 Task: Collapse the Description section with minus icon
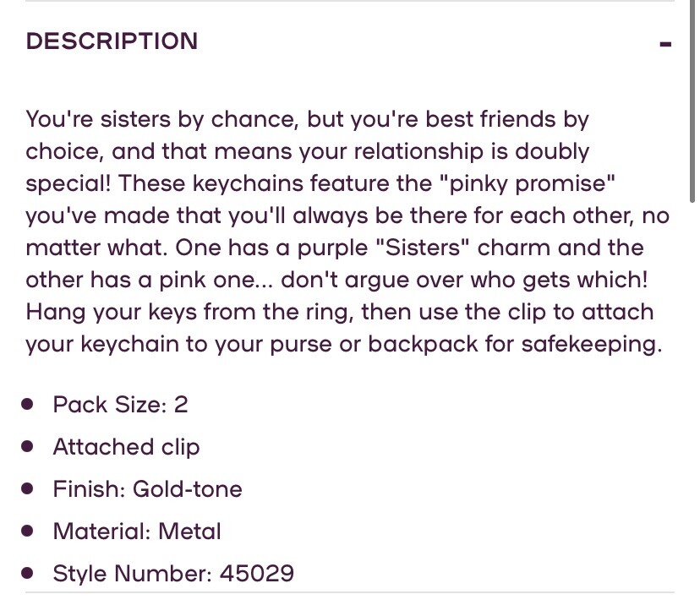(x=665, y=44)
